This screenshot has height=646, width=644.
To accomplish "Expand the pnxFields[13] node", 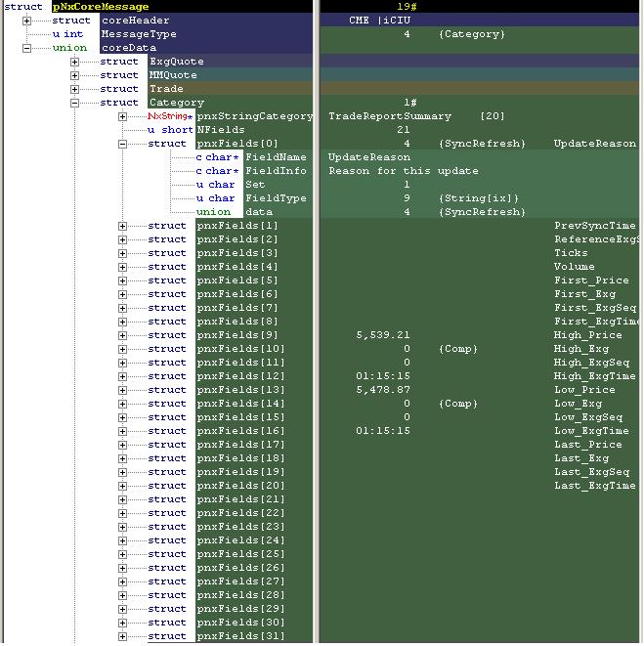I will tap(122, 390).
